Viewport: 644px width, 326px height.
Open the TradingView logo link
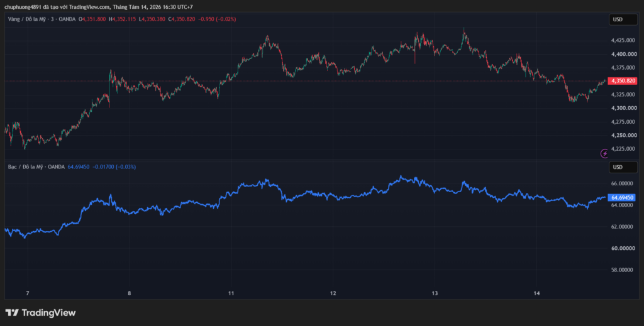click(x=40, y=313)
